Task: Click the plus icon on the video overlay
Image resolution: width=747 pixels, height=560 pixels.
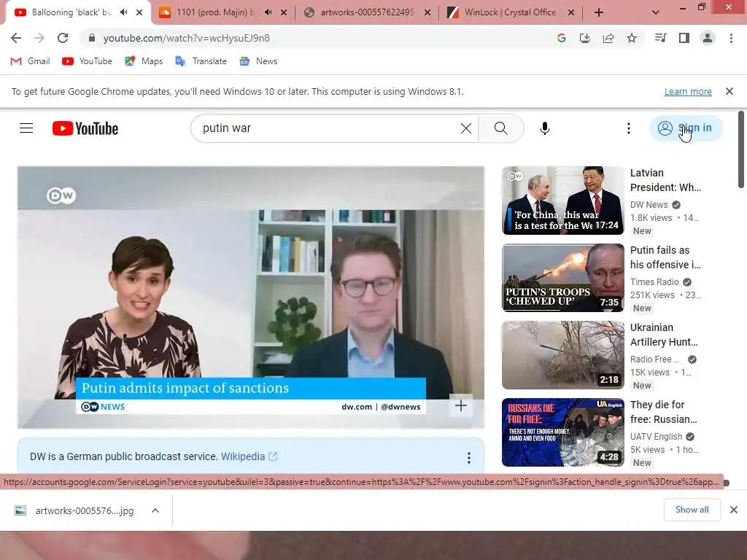Action: [461, 405]
